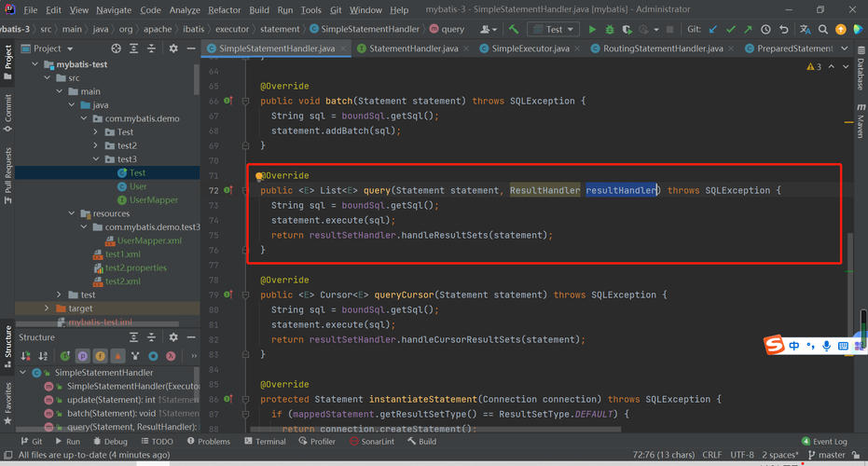The image size is (868, 466).
Task: Toggle Show Anonymous Classes blue circle button
Action: pos(153,356)
